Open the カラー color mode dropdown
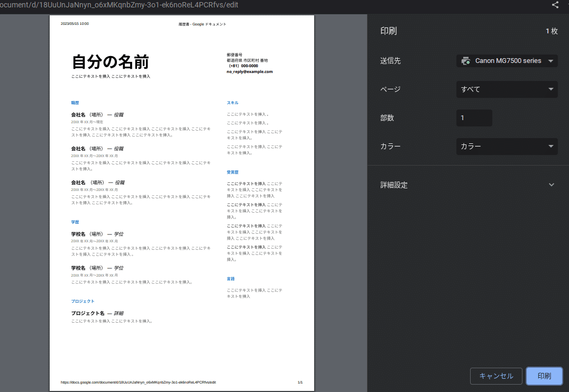569x392 pixels. 507,147
